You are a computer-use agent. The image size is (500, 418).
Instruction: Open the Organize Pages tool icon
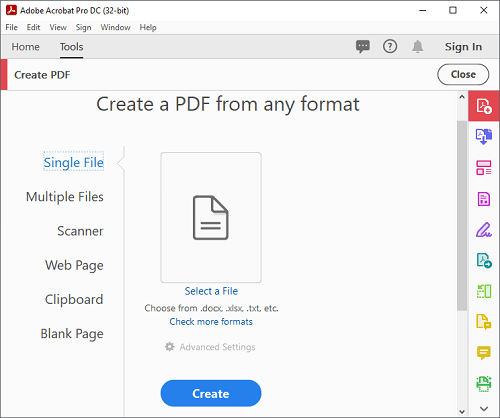(484, 168)
